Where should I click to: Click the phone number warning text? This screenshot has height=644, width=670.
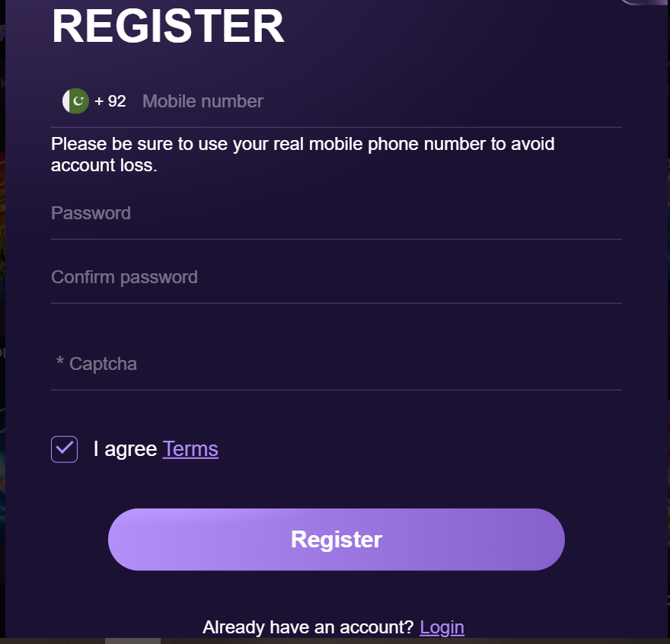(x=302, y=154)
